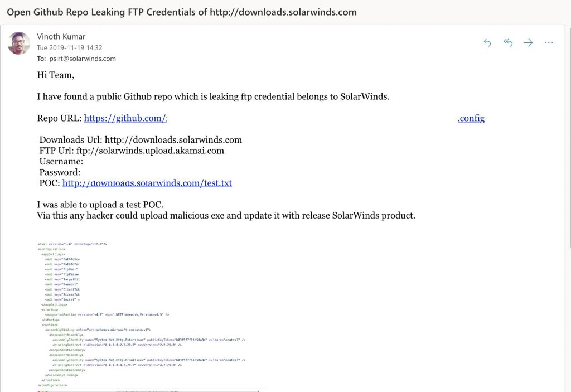This screenshot has width=571, height=392.
Task: Open the github.com repo link
Action: [x=125, y=118]
